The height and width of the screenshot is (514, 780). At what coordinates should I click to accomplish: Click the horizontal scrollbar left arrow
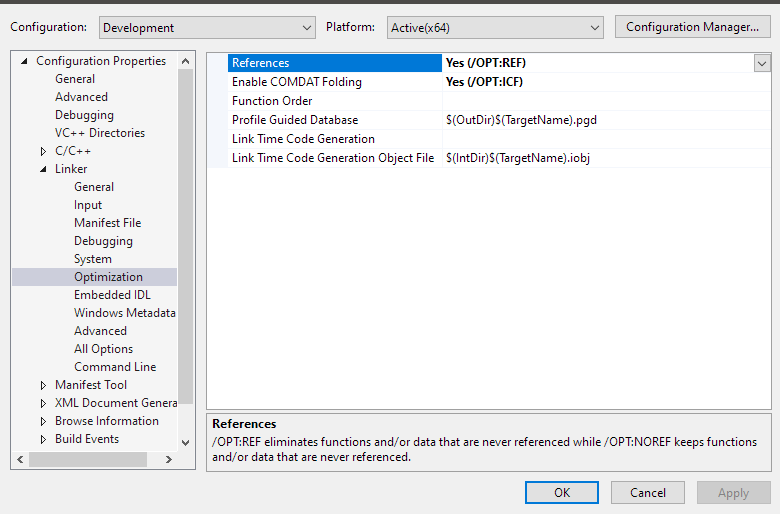tap(20, 459)
